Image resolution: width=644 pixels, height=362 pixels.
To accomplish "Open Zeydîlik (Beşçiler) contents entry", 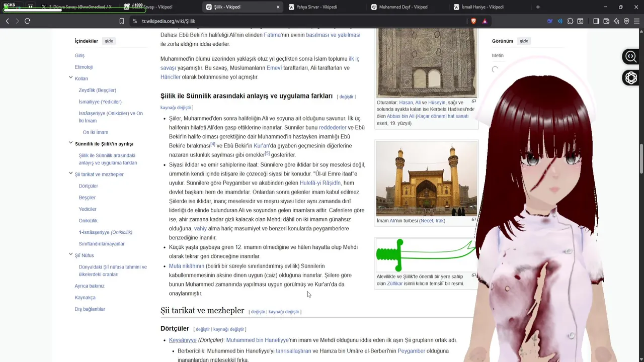I will (98, 90).
